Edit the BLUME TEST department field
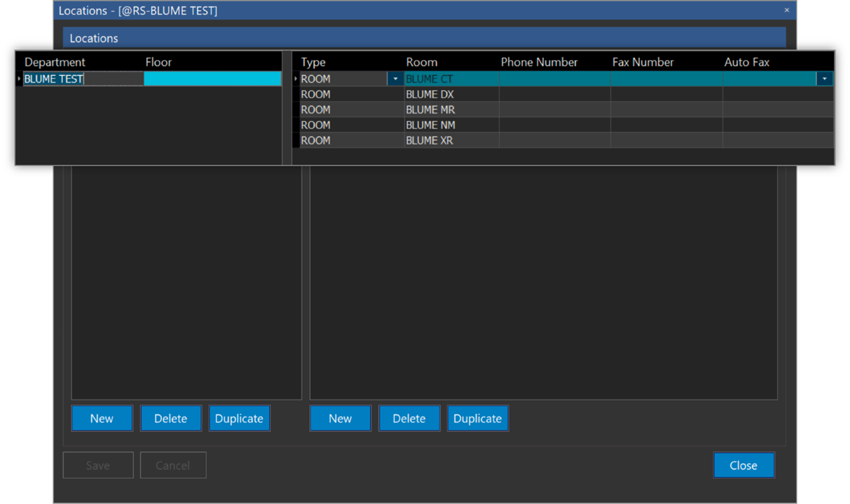850x504 pixels. coord(83,79)
